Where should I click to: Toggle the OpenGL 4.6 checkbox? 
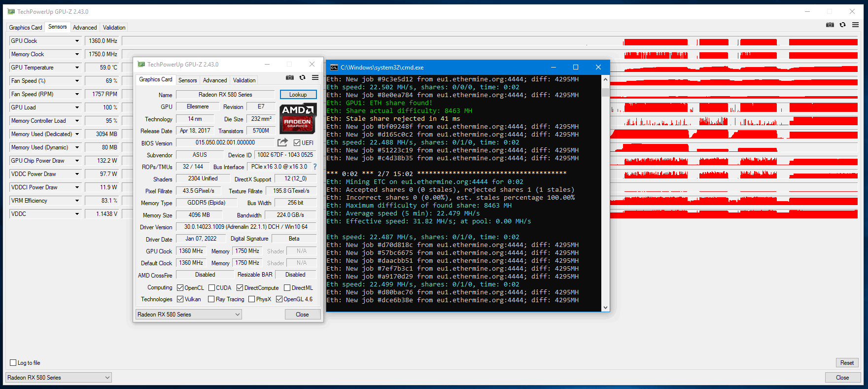(279, 299)
